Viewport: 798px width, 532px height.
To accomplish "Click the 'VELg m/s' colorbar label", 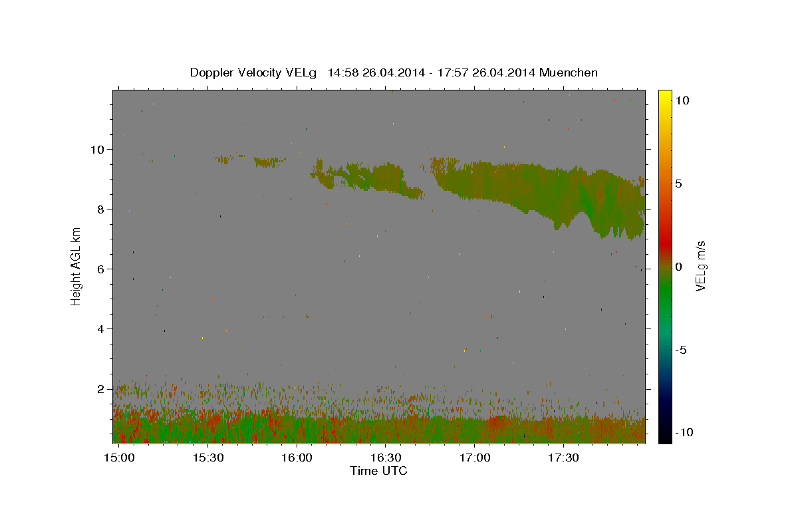I will (700, 267).
